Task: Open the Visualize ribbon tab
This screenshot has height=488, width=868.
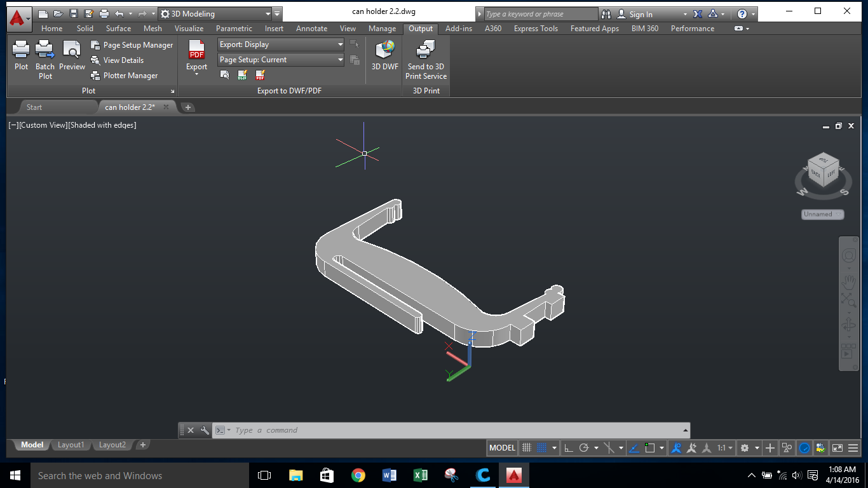Action: click(x=189, y=29)
